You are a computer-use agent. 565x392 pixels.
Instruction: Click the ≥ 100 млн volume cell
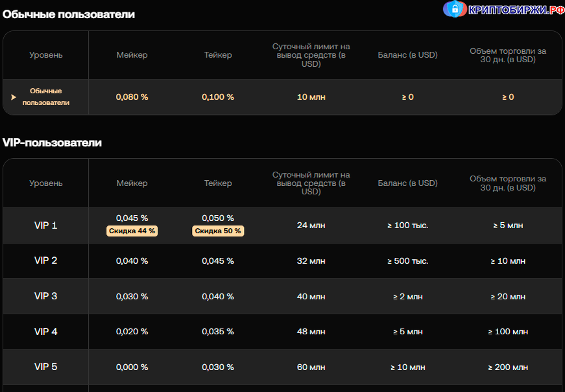tap(508, 332)
